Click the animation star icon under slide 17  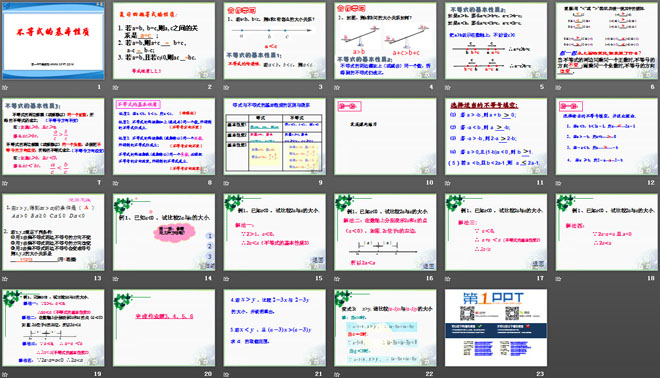pos(448,278)
